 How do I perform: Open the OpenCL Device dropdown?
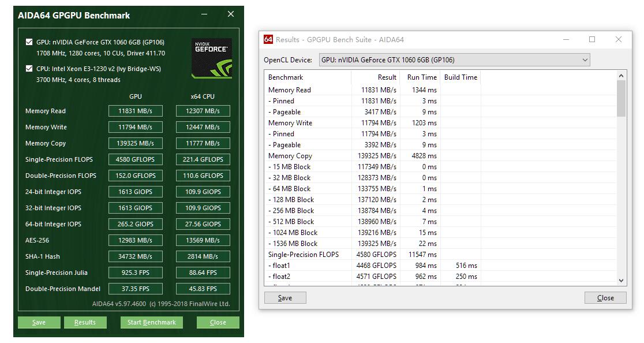pos(585,60)
